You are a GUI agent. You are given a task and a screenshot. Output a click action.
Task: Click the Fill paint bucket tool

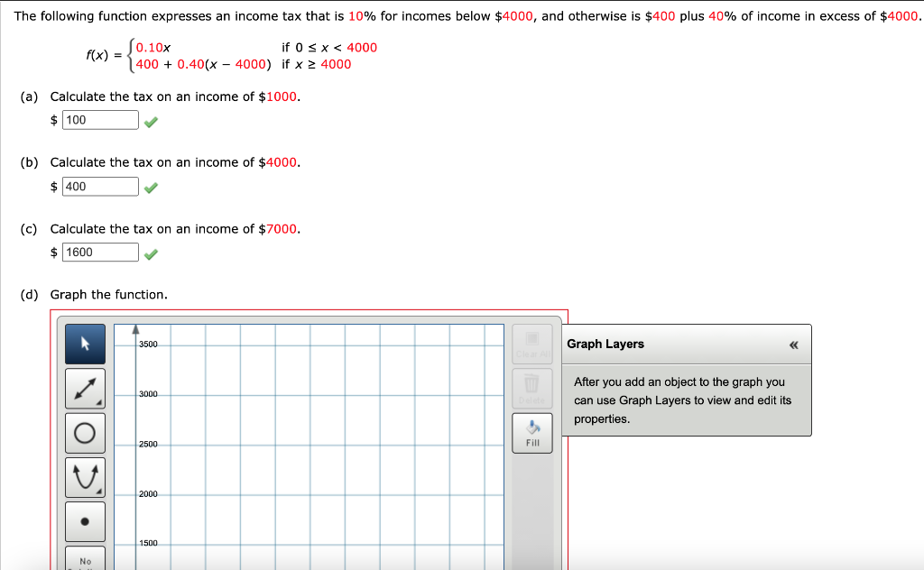[531, 433]
